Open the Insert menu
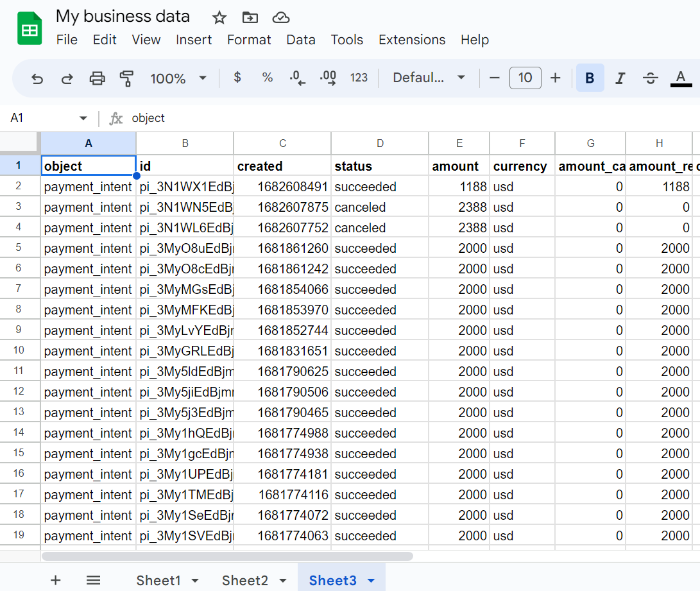Viewport: 700px width, 591px height. point(194,40)
